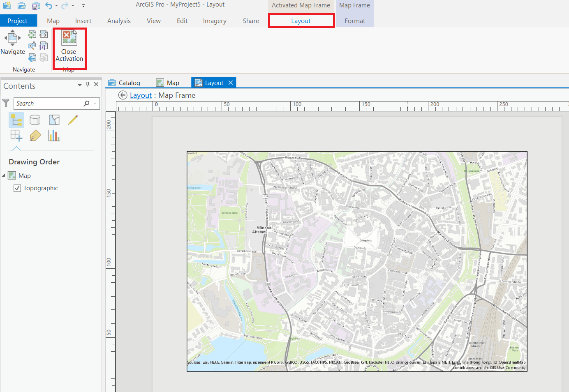Click the Full Extent icon

(x=32, y=35)
